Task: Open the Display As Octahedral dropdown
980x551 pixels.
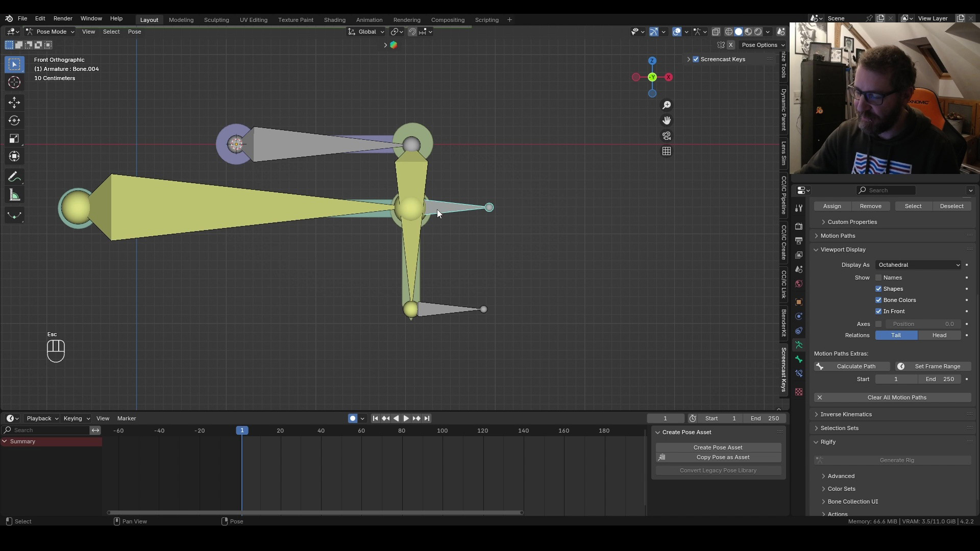Action: coord(918,265)
